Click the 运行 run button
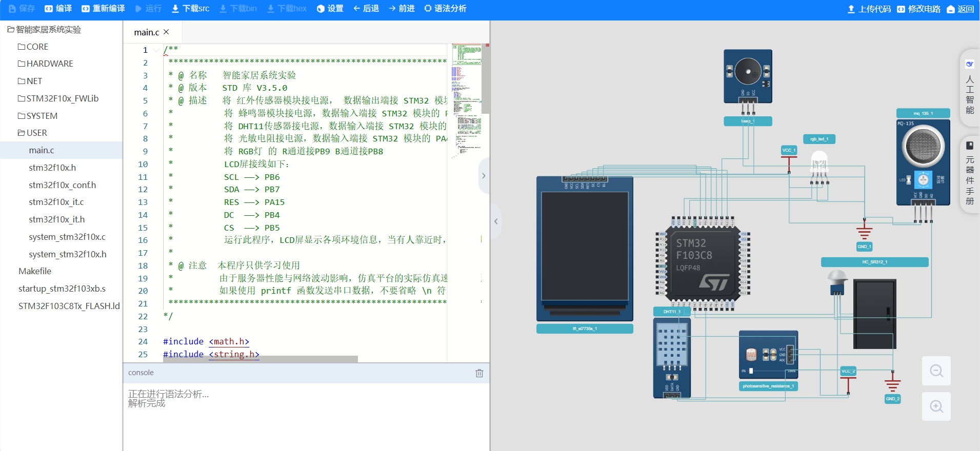980x451 pixels. click(x=148, y=9)
